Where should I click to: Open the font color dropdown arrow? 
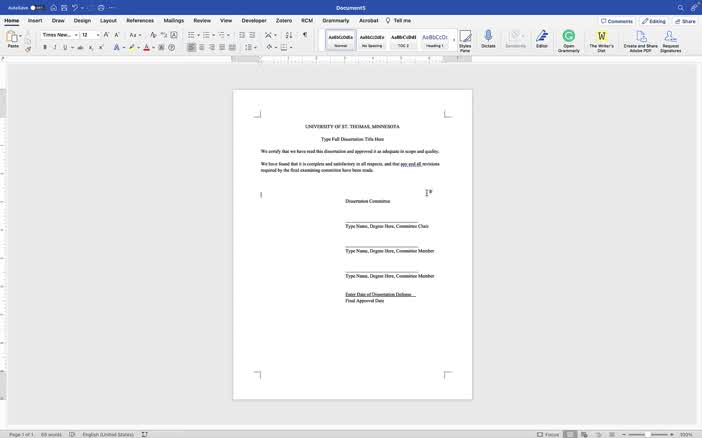coord(153,47)
